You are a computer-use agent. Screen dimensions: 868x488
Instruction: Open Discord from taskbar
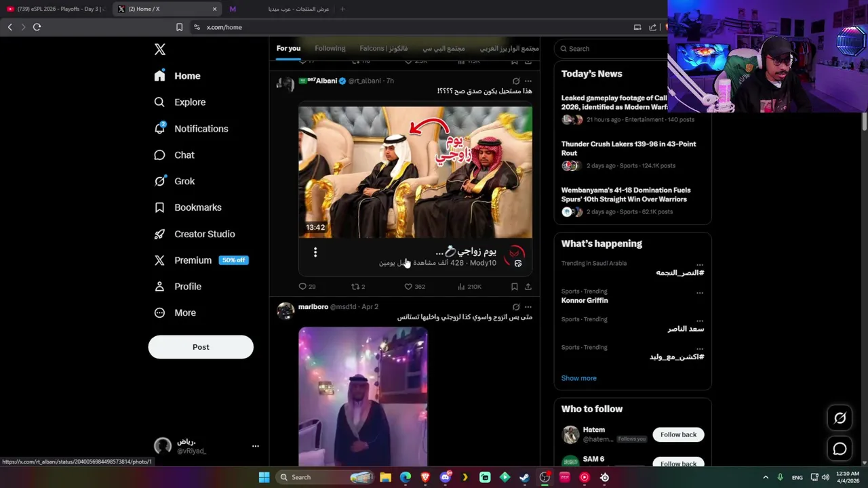(445, 477)
